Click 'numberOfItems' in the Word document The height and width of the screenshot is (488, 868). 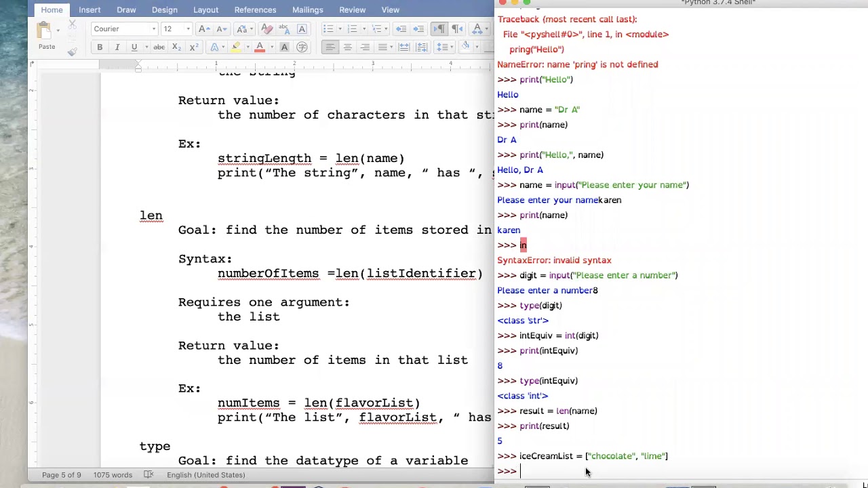[x=269, y=273]
